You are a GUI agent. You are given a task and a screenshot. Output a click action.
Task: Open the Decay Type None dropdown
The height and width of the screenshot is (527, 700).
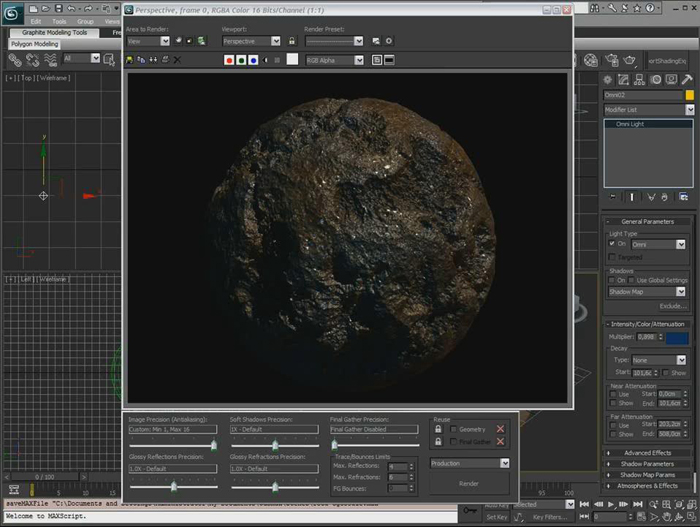658,360
